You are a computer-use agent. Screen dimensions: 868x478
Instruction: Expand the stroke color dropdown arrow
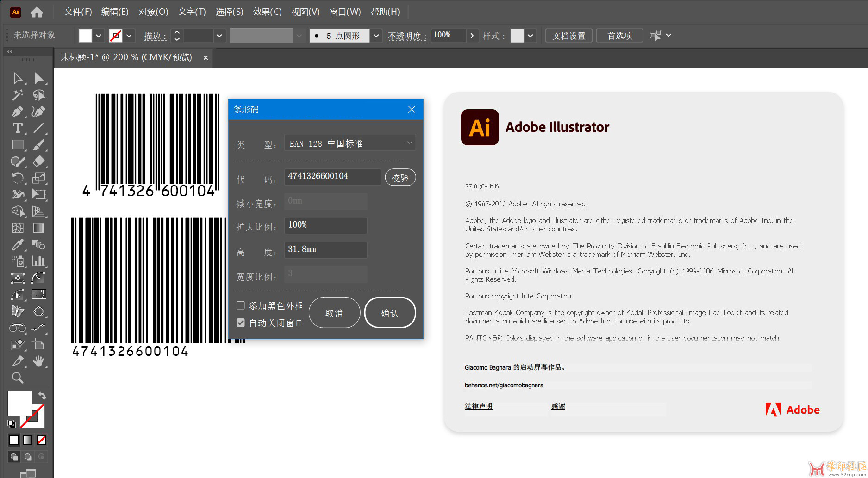click(x=129, y=36)
